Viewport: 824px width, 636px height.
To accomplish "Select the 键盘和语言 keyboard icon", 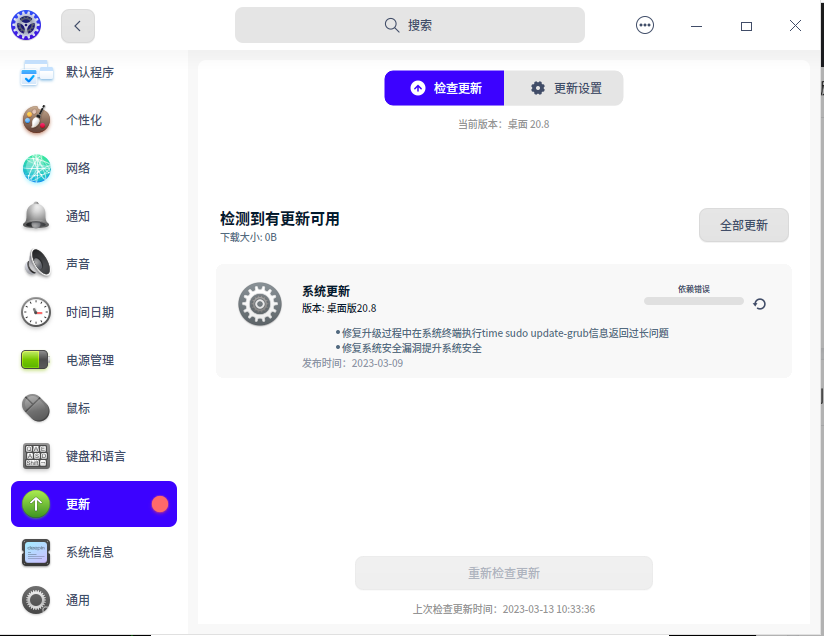I will [x=36, y=456].
